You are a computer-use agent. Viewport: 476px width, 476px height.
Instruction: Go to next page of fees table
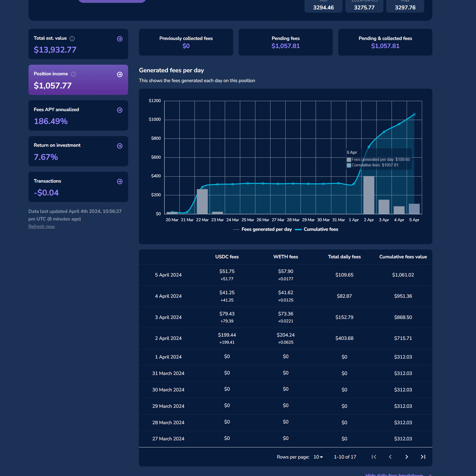(407, 457)
